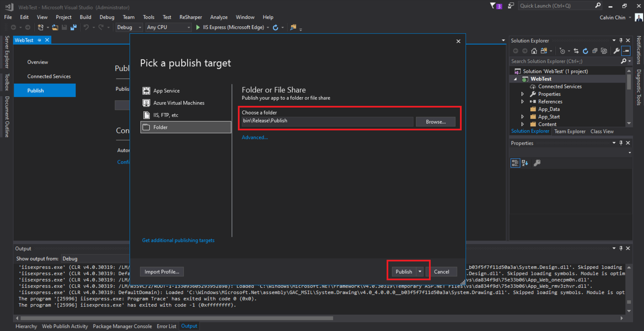Click the wrench Properties icon in Solution Explorer
This screenshot has width=644, height=331.
click(x=616, y=51)
